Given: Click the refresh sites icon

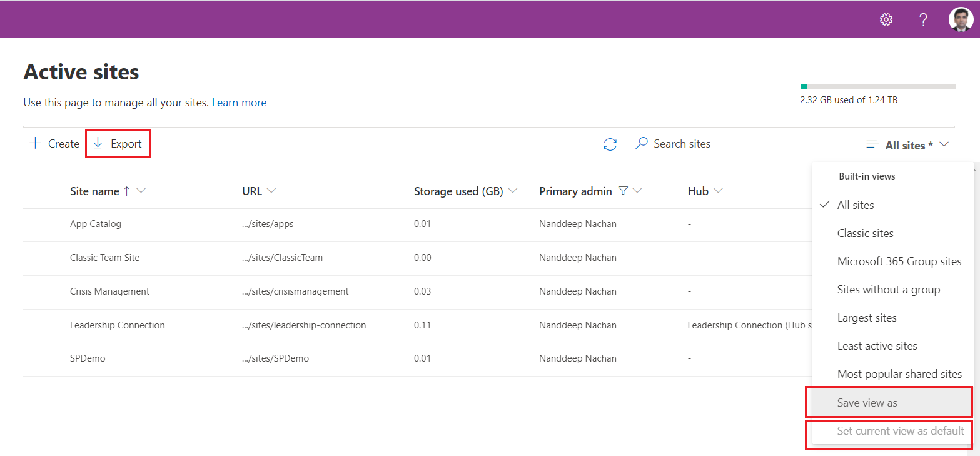Looking at the screenshot, I should (x=610, y=144).
